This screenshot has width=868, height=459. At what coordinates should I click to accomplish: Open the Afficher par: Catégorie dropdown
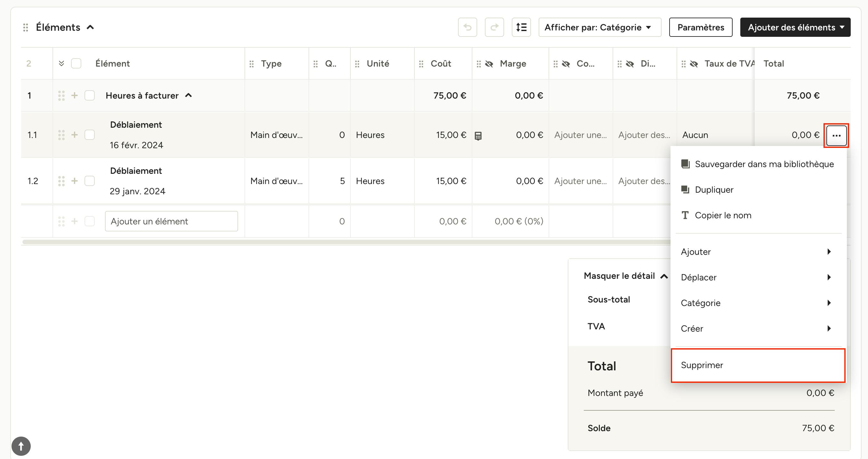click(x=600, y=27)
